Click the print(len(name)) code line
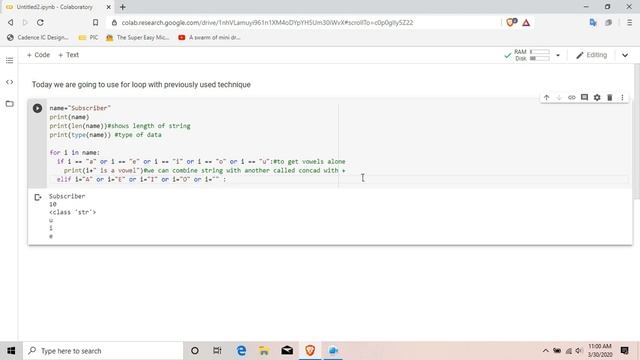This screenshot has height=360, width=640. (x=120, y=126)
